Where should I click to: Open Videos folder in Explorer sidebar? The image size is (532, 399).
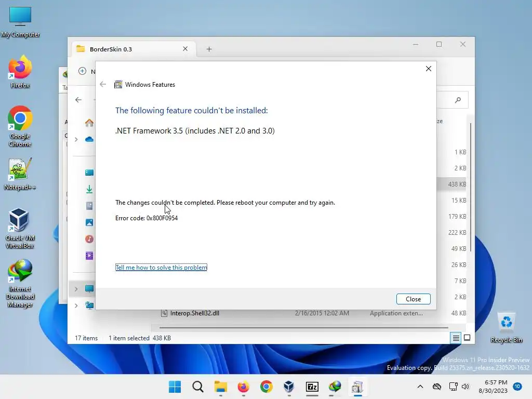89,256
